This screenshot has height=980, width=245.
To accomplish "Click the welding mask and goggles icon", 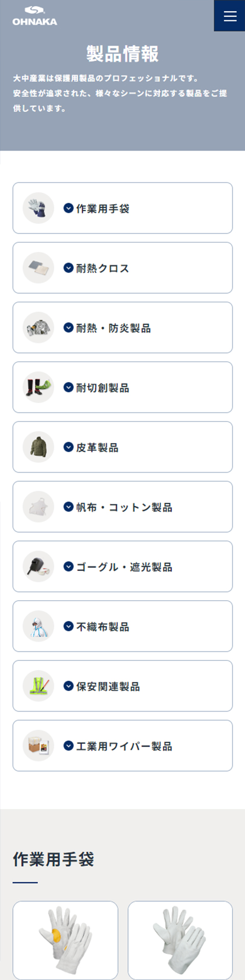I will point(38,567).
